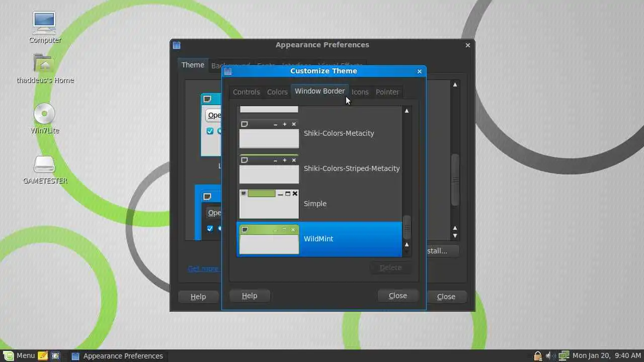Select Theme tab in Appearance Preferences

[193, 65]
